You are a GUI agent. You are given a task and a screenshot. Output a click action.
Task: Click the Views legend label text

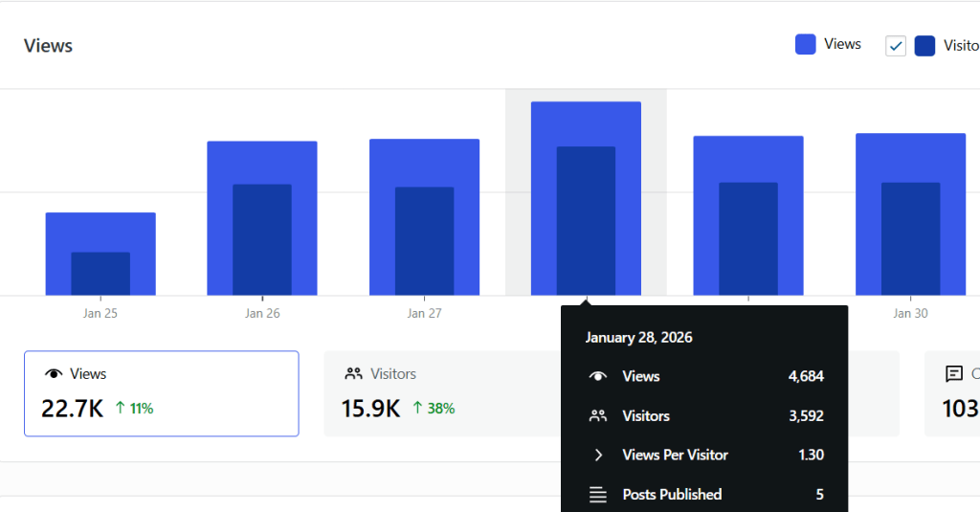(x=842, y=44)
